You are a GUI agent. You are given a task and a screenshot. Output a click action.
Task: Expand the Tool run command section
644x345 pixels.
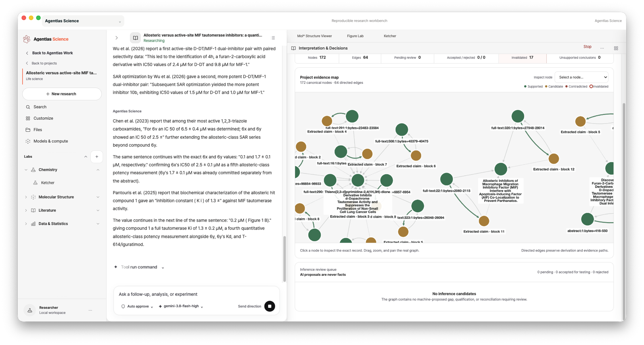click(x=163, y=268)
